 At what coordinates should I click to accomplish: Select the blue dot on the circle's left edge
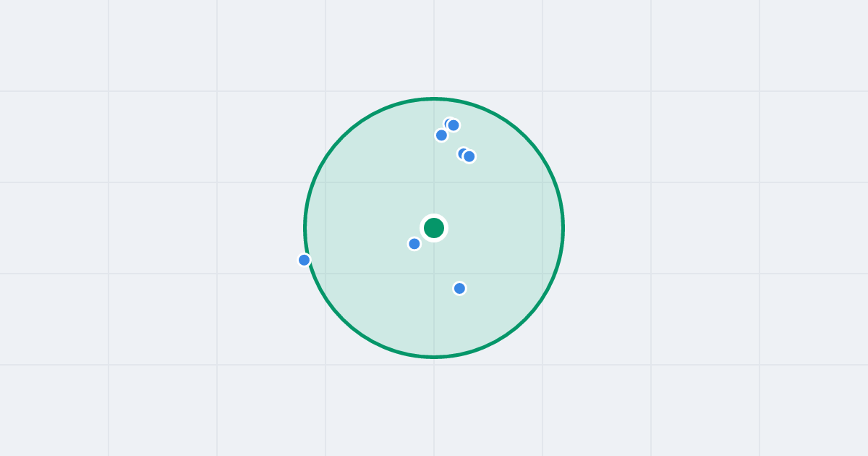(305, 260)
